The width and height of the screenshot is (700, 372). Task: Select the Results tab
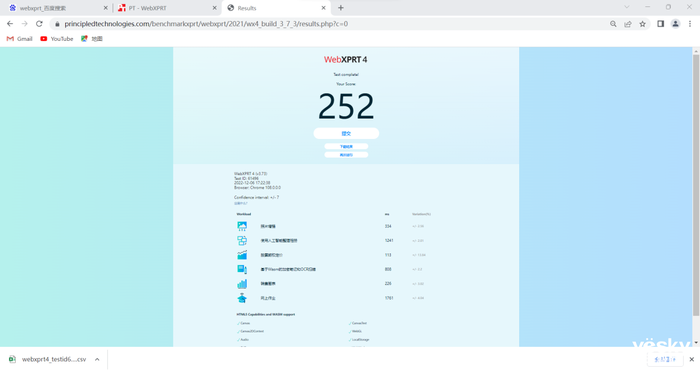(276, 8)
